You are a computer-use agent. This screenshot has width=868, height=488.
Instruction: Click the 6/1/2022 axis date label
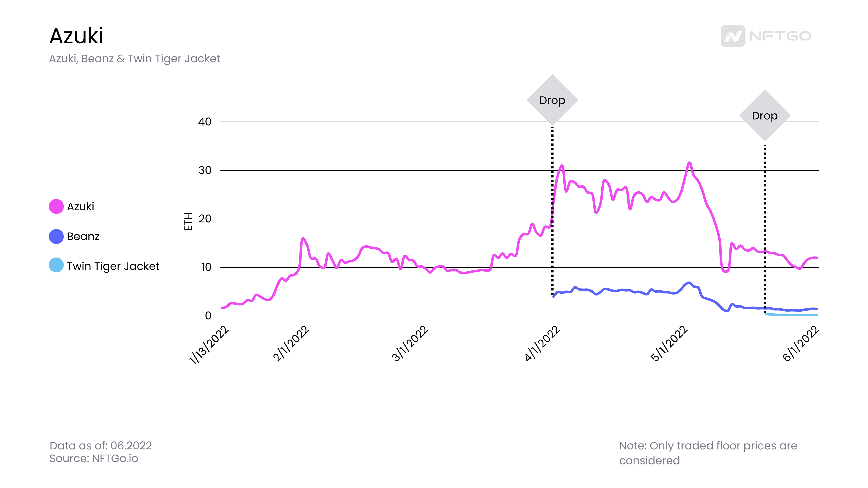801,344
